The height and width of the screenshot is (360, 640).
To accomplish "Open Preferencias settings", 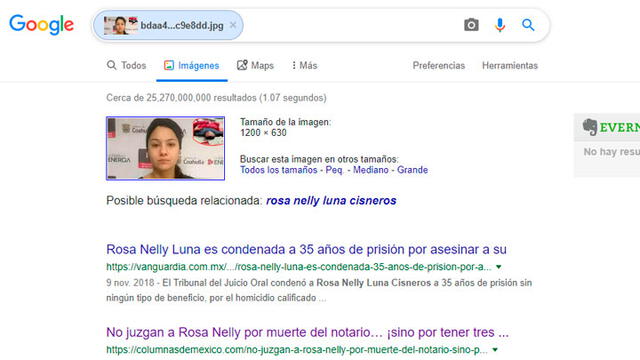I will click(439, 65).
